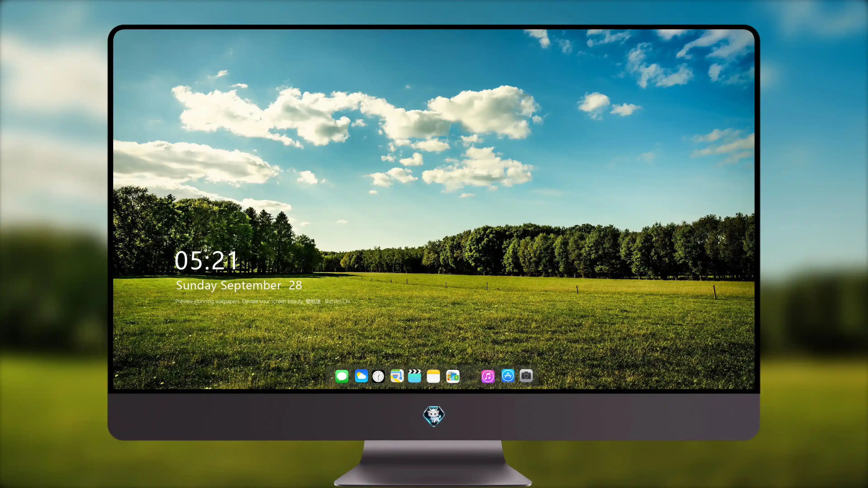Launch the iTunes music app
This screenshot has width=868, height=488.
coord(488,376)
